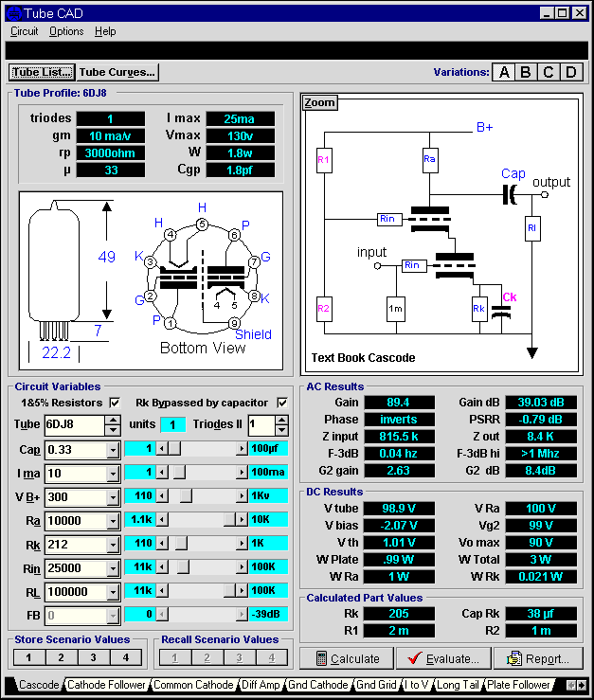This screenshot has height=700, width=594.
Task: Switch to Cathode Follower tab
Action: click(x=106, y=685)
